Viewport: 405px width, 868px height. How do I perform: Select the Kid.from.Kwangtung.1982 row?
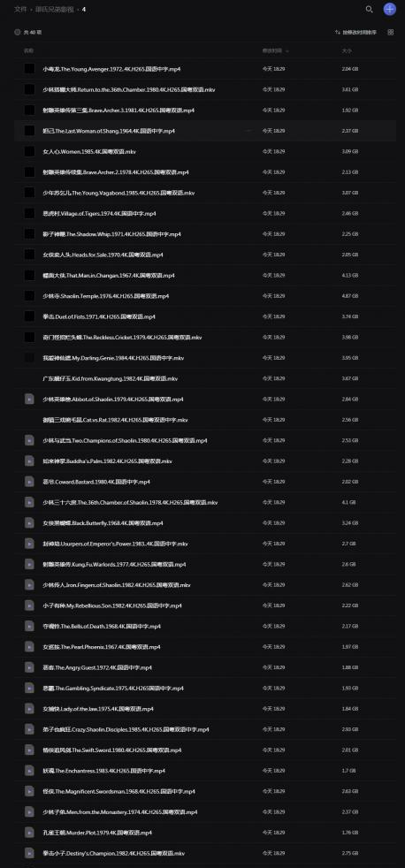205,378
